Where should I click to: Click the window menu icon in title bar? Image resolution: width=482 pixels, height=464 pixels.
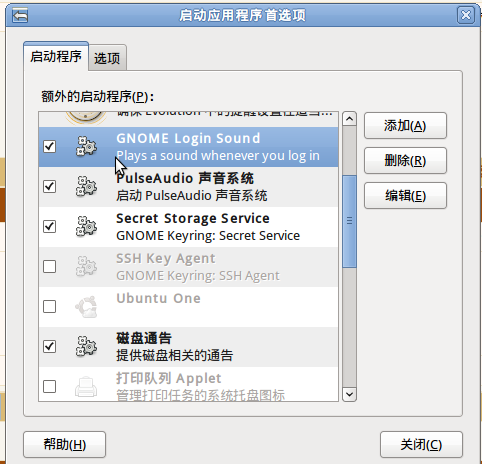[x=20, y=15]
